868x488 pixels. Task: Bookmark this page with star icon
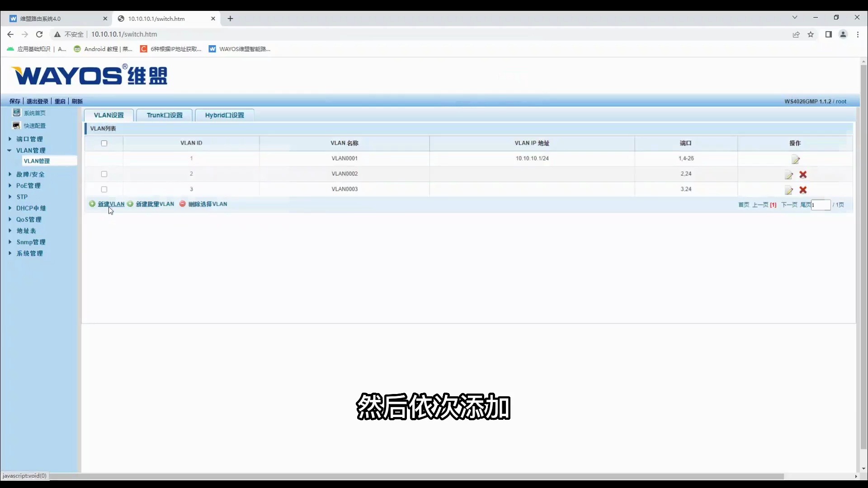tap(811, 34)
